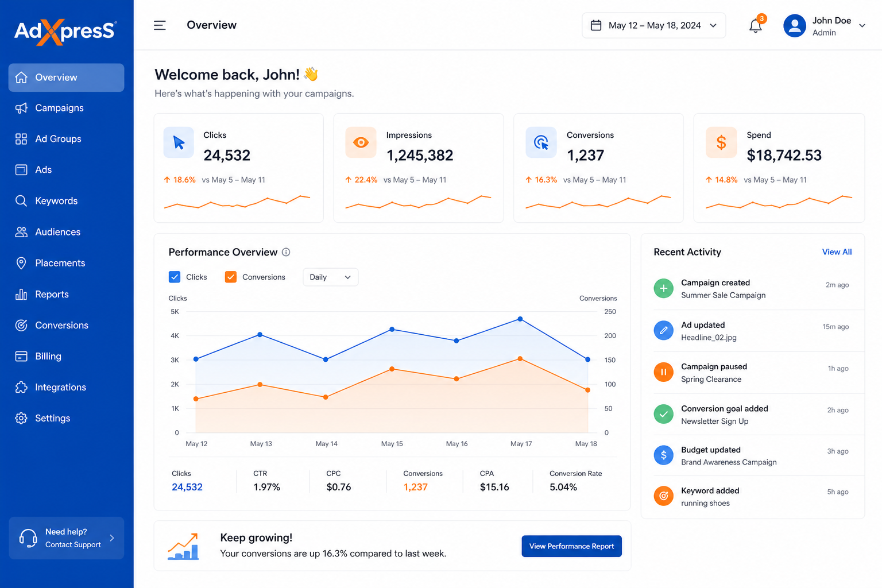882x588 pixels.
Task: Click the View All activity link
Action: [837, 252]
